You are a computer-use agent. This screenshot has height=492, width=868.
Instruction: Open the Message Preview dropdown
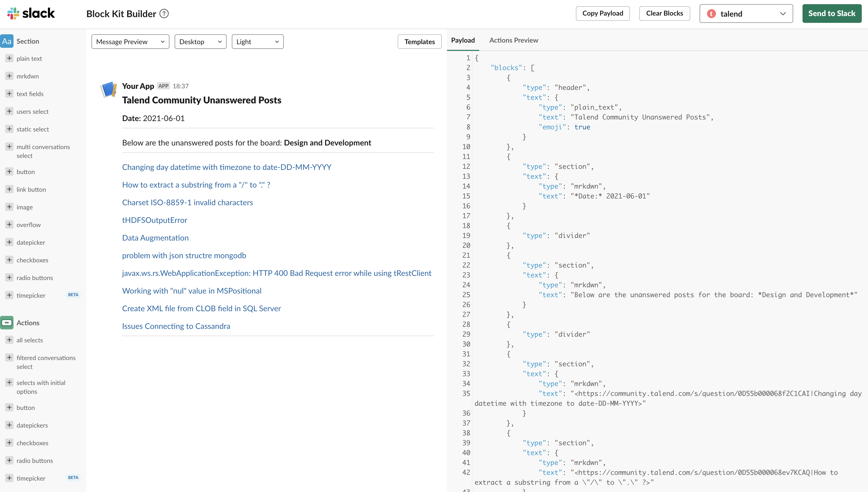pyautogui.click(x=130, y=41)
